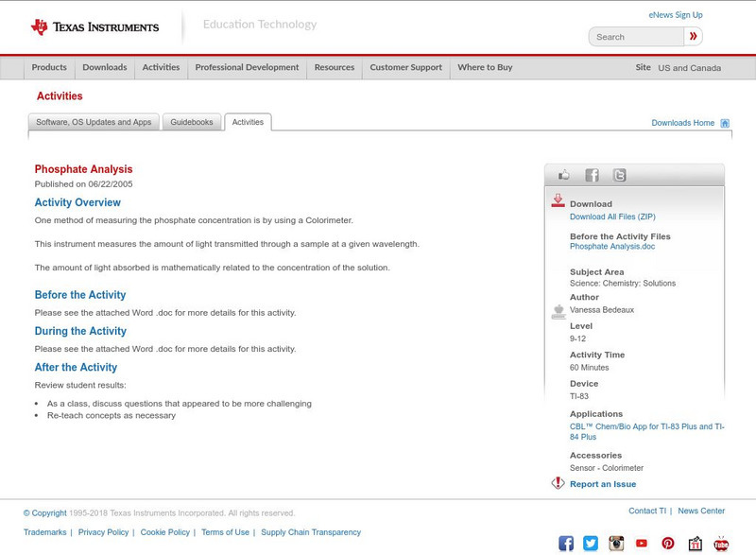
Task: Open Instagram from the footer icons
Action: coord(616,542)
